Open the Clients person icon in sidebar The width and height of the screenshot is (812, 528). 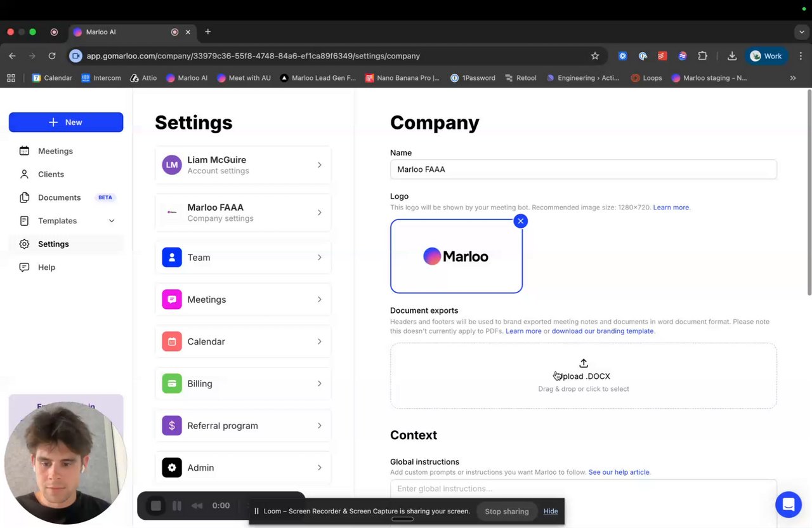coord(24,174)
